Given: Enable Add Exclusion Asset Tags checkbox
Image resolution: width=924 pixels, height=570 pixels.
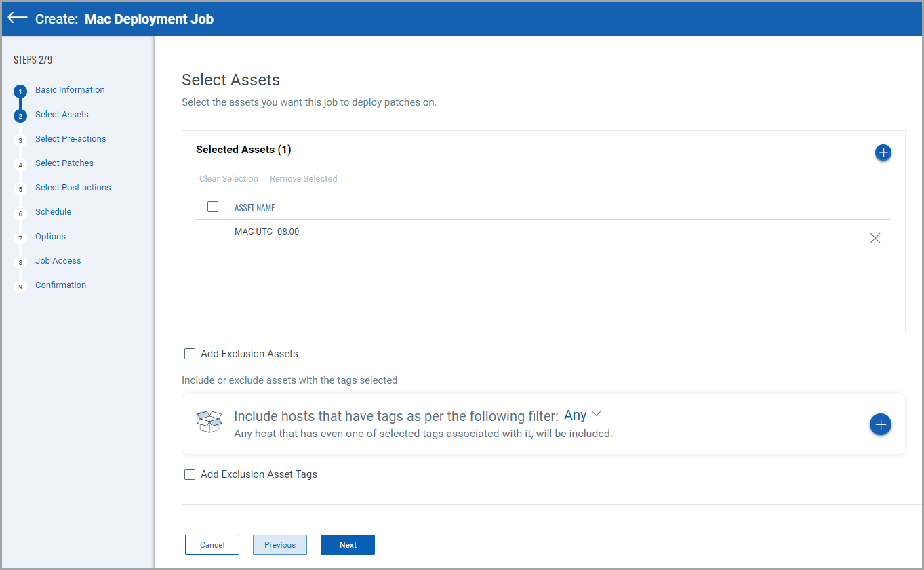Looking at the screenshot, I should point(190,474).
